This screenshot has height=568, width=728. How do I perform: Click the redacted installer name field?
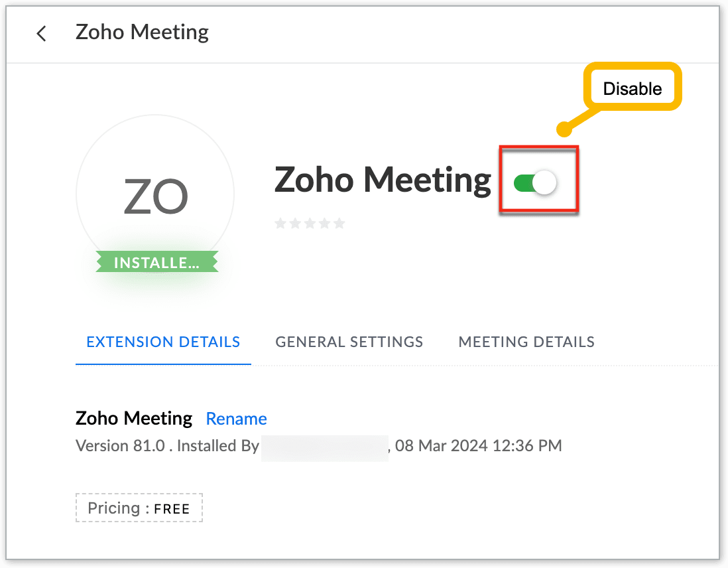[324, 446]
